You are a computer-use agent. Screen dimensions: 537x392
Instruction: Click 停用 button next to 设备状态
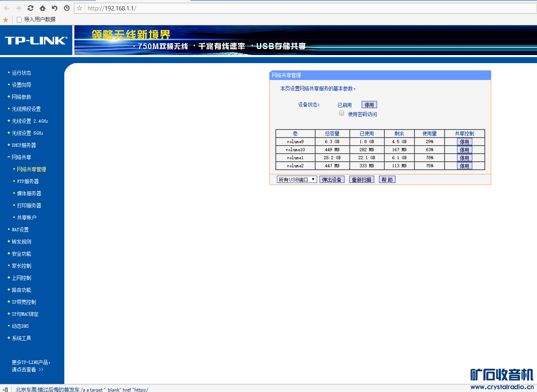click(369, 105)
